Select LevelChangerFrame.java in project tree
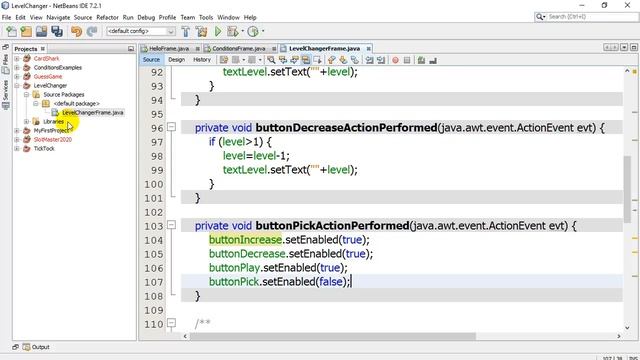The height and width of the screenshot is (360, 640). coord(93,112)
